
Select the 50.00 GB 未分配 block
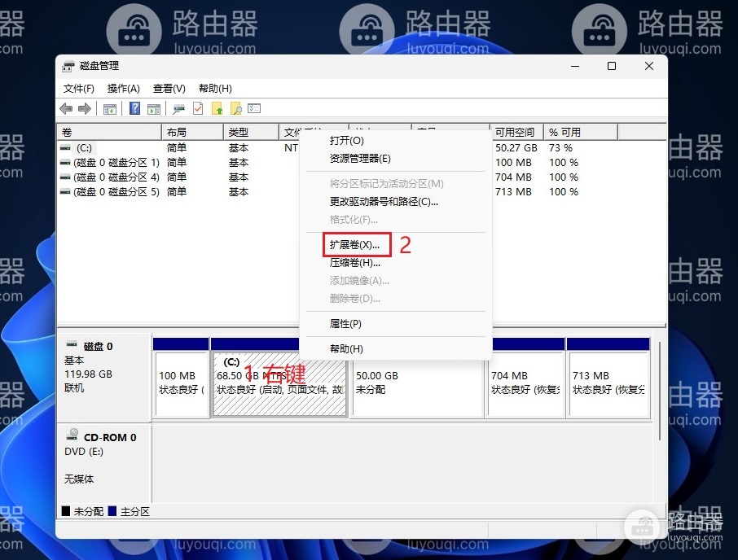pos(418,383)
